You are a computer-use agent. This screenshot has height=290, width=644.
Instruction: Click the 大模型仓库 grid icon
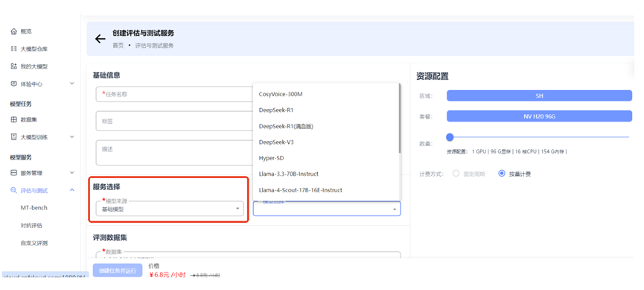coord(14,49)
